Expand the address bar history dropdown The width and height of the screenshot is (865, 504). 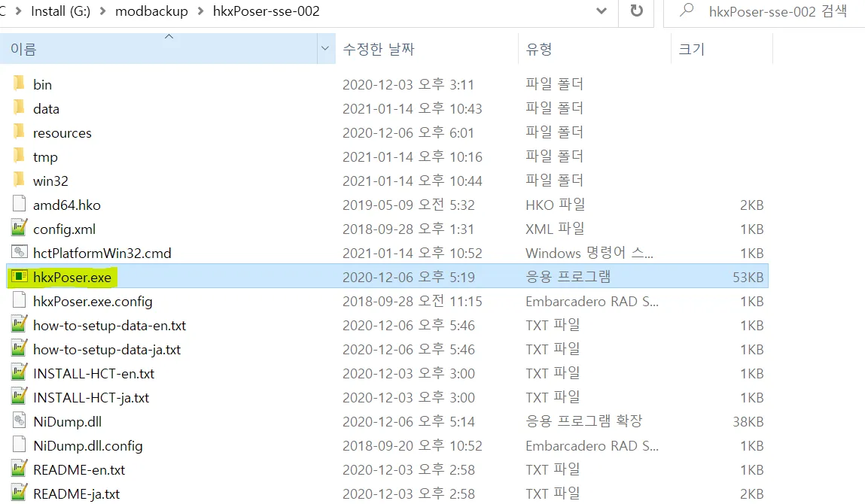601,11
